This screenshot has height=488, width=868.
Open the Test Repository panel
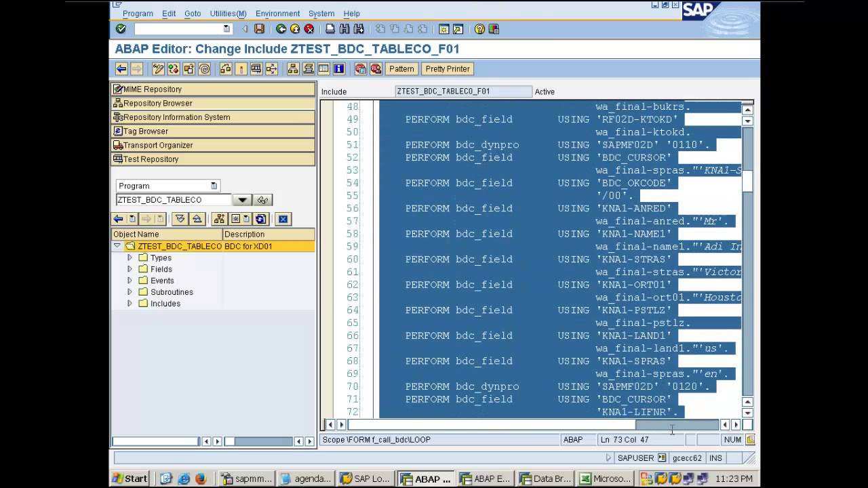pyautogui.click(x=213, y=159)
